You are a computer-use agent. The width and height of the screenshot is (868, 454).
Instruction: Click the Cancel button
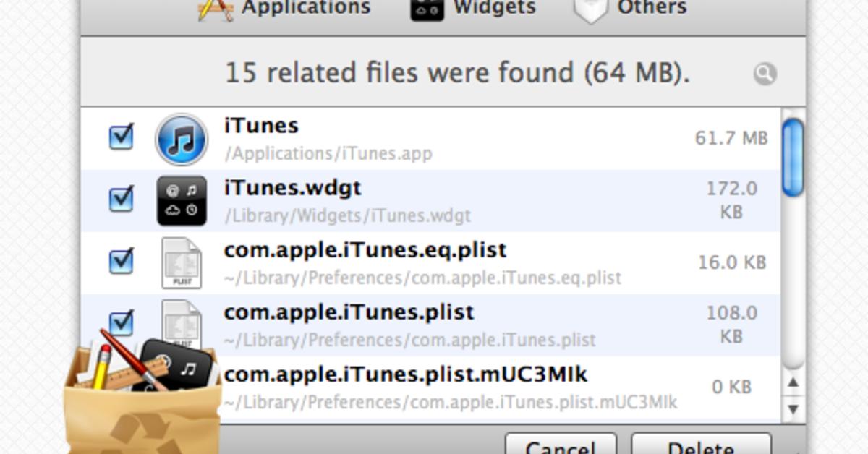(561, 445)
